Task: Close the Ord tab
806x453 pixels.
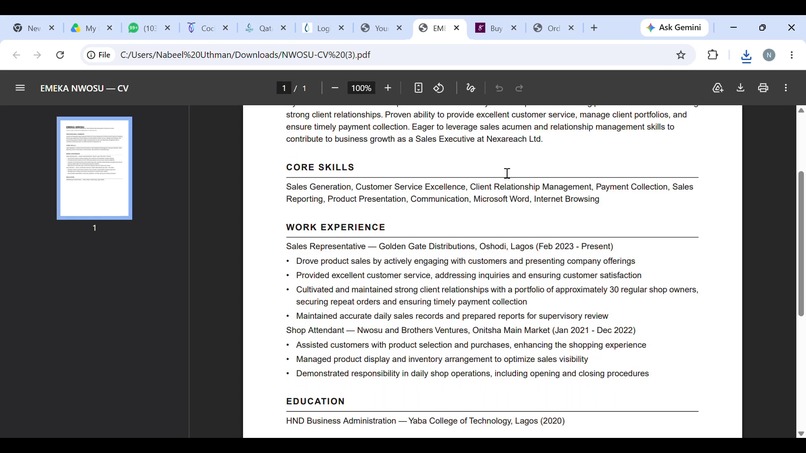Action: [x=571, y=28]
